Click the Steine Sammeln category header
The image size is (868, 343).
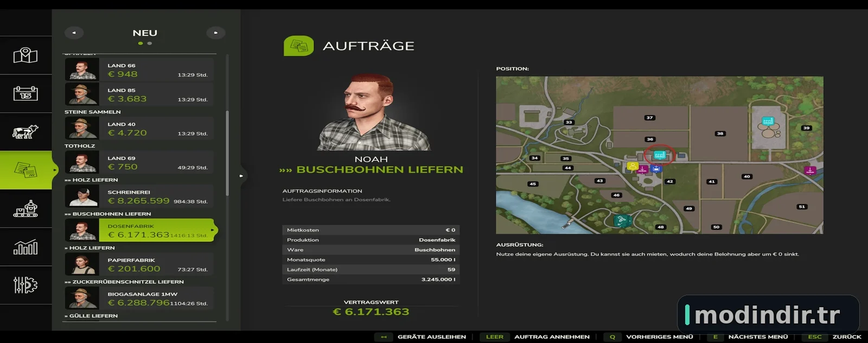point(93,112)
